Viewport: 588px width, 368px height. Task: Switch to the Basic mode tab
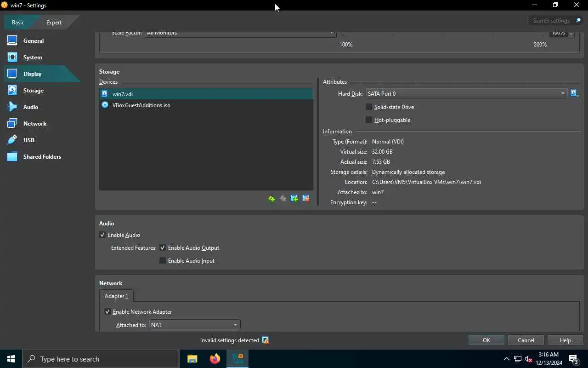(18, 22)
